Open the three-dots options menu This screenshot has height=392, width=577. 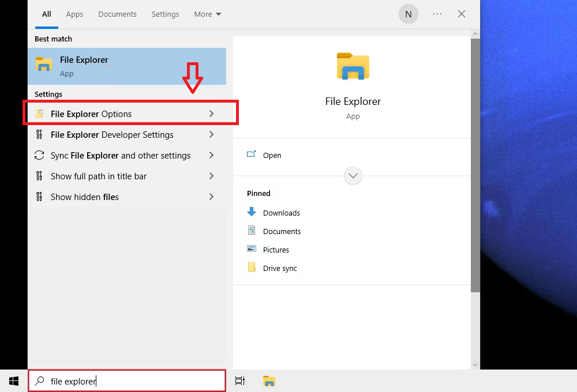pos(437,14)
